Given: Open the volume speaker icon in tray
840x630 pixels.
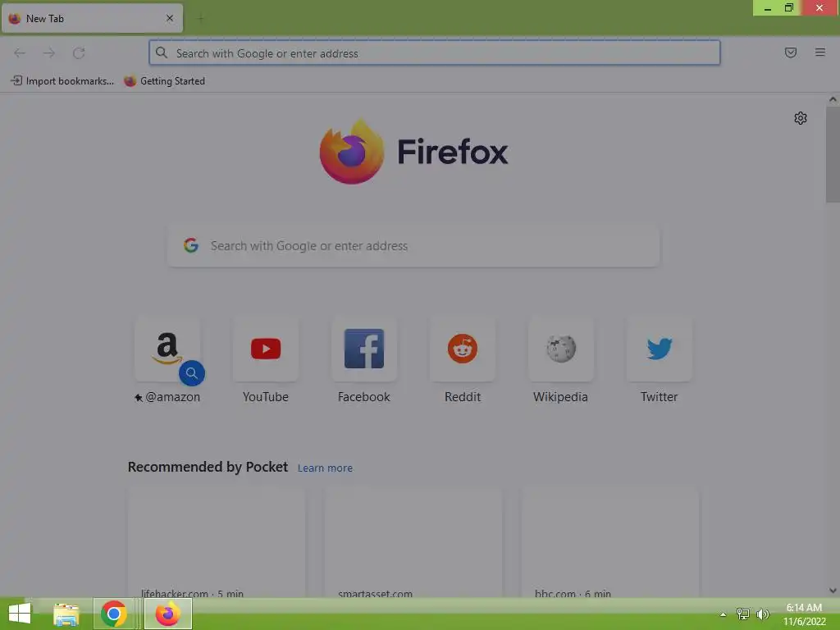Looking at the screenshot, I should pos(762,614).
